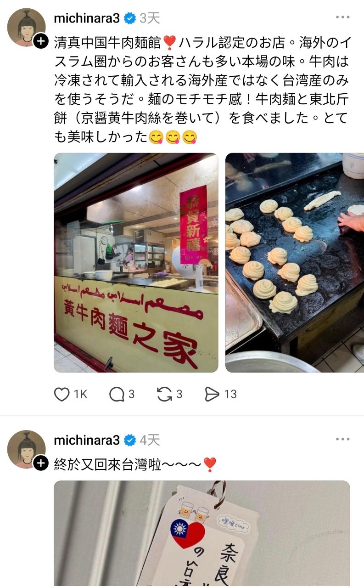Viewport: 364px width, 588px height.
Task: Tap the verified badge on the first post
Action: click(130, 18)
